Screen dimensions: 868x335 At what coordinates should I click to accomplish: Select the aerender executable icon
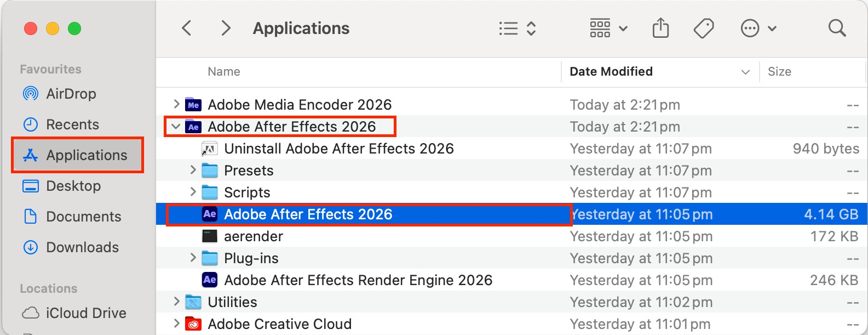click(210, 236)
